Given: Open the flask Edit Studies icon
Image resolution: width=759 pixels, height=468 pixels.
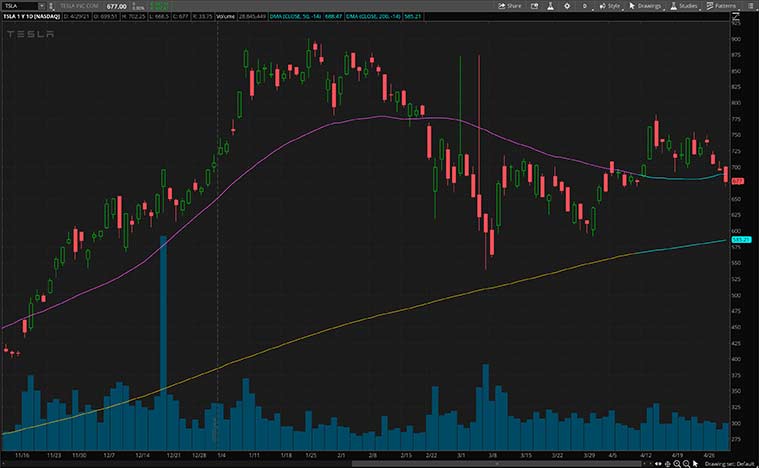Looking at the screenshot, I should tap(550, 6).
